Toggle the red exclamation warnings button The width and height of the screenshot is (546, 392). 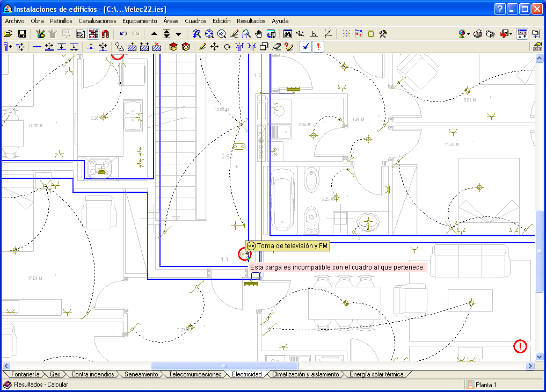[318, 47]
